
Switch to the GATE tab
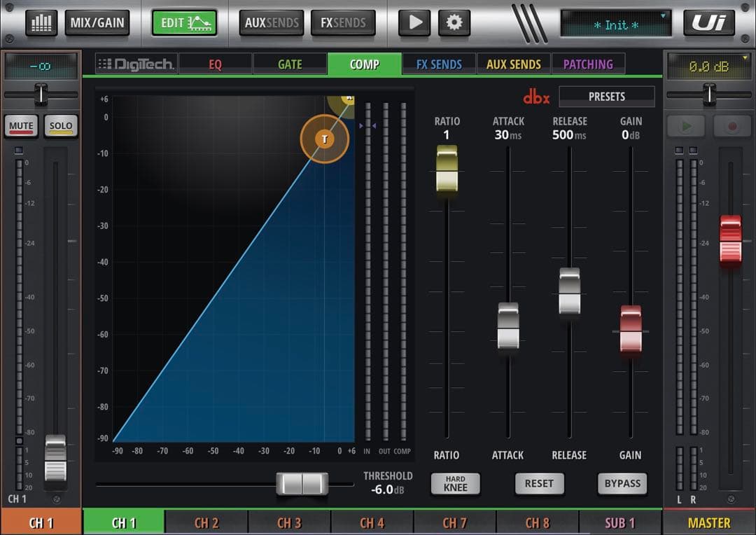coord(290,64)
